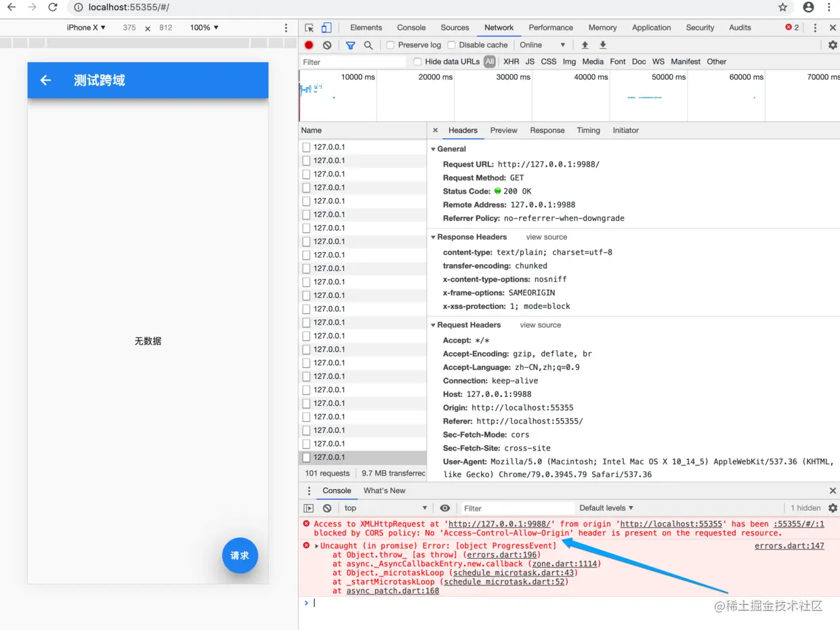The height and width of the screenshot is (630, 840).
Task: Open the Preview tab of request
Action: (x=504, y=130)
